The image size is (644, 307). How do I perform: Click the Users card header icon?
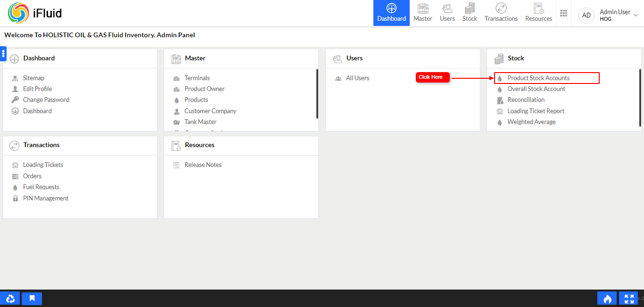[x=338, y=58]
